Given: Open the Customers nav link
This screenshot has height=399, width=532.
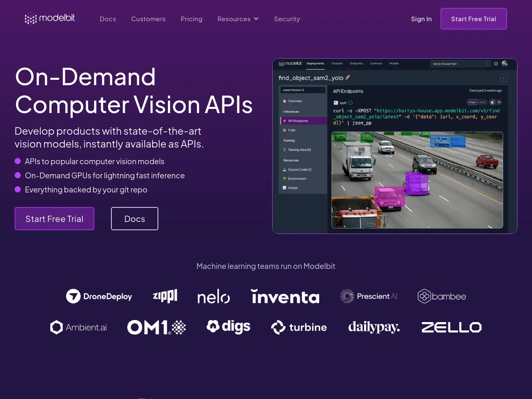Looking at the screenshot, I should pyautogui.click(x=148, y=19).
